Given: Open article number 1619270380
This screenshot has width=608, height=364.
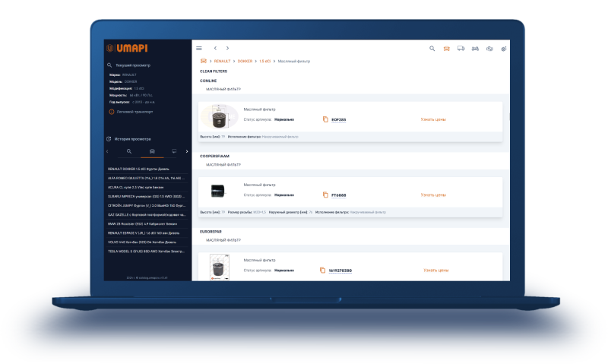Looking at the screenshot, I should coord(340,271).
